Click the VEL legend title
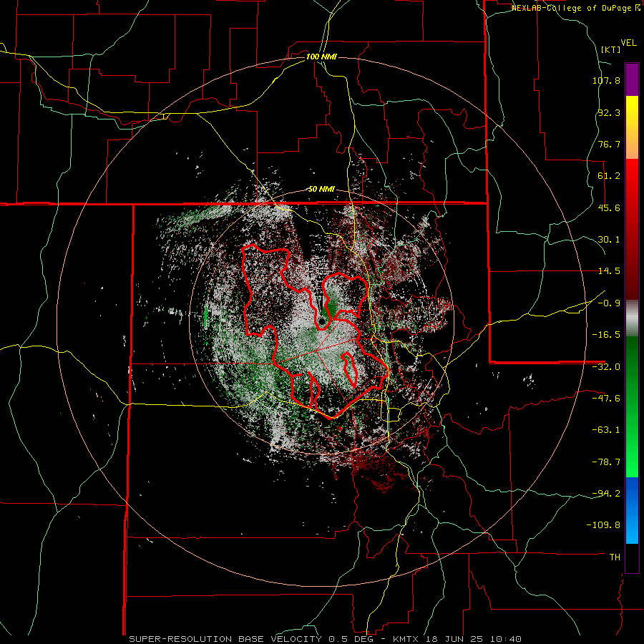 coord(628,43)
